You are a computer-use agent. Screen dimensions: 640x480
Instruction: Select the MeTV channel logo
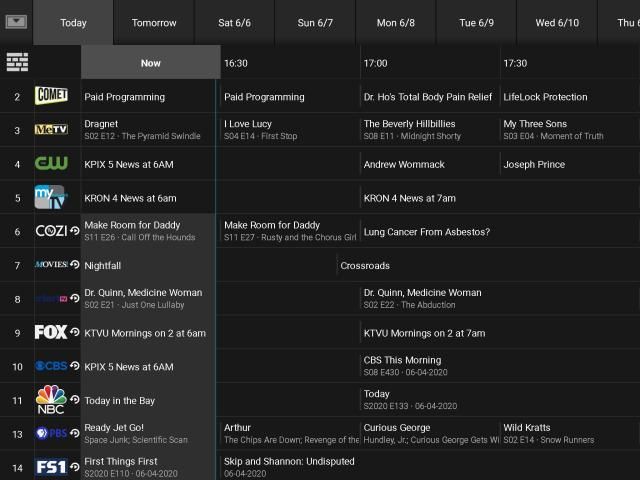(51, 130)
